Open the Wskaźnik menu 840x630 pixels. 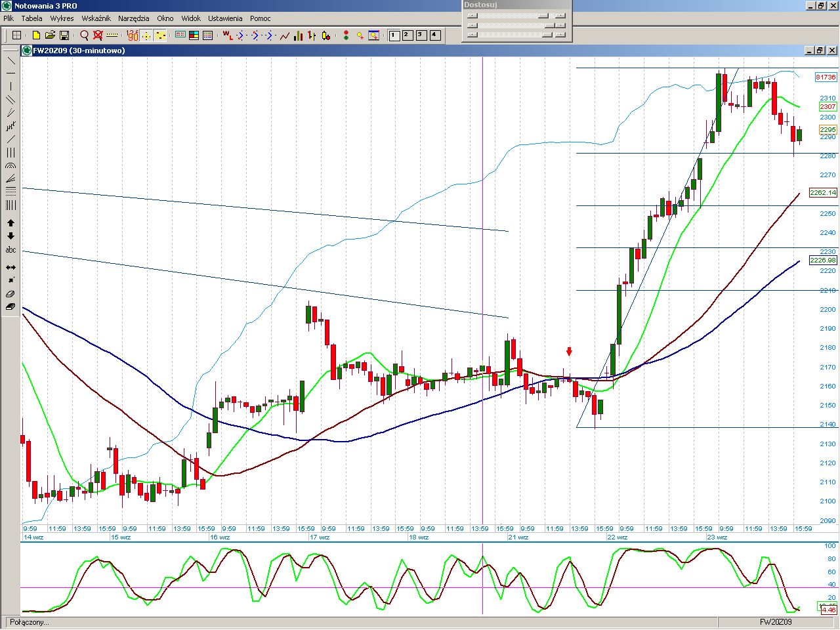(x=96, y=18)
